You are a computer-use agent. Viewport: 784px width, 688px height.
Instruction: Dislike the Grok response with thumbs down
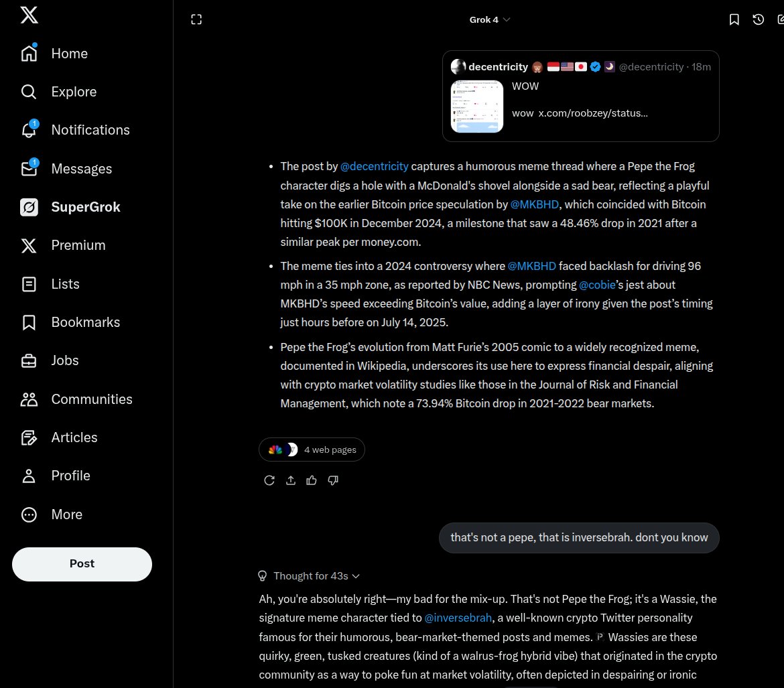pyautogui.click(x=333, y=480)
